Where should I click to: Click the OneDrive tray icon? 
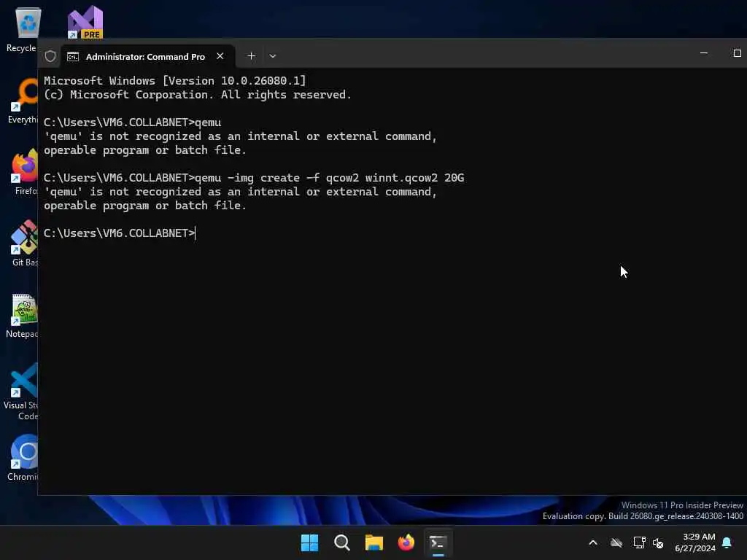[616, 542]
